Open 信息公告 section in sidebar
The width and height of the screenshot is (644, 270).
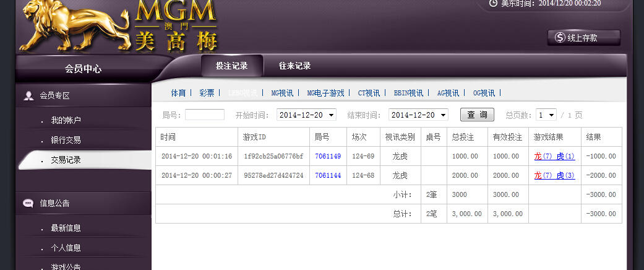[x=84, y=203]
